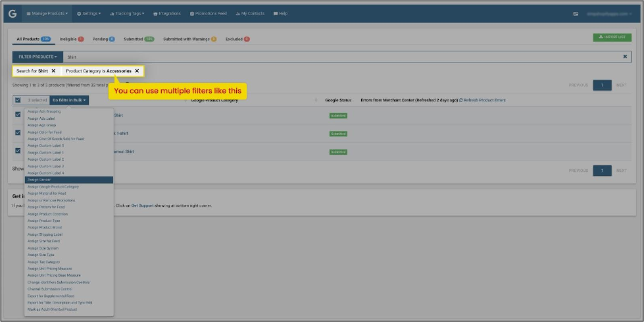
Task: Open My Contacts from the navbar
Action: tap(250, 14)
